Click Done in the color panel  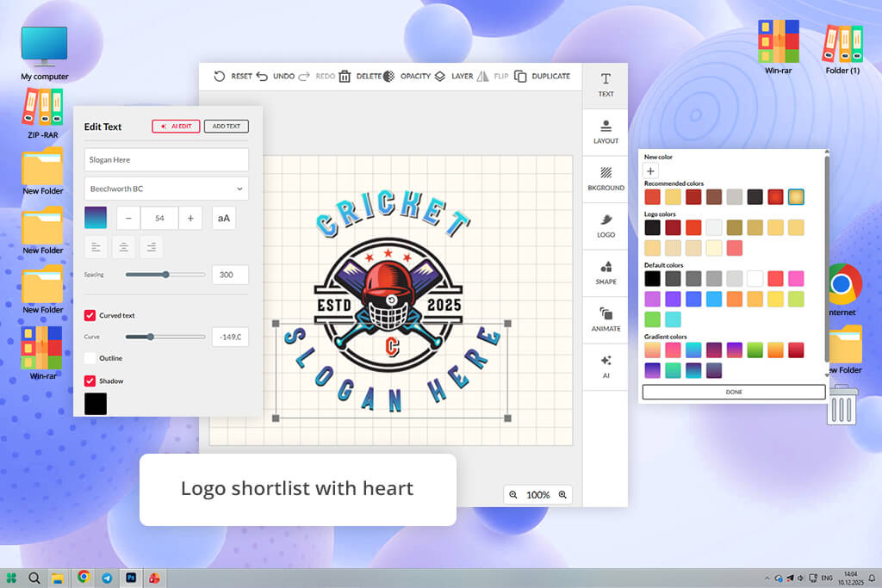pos(734,392)
